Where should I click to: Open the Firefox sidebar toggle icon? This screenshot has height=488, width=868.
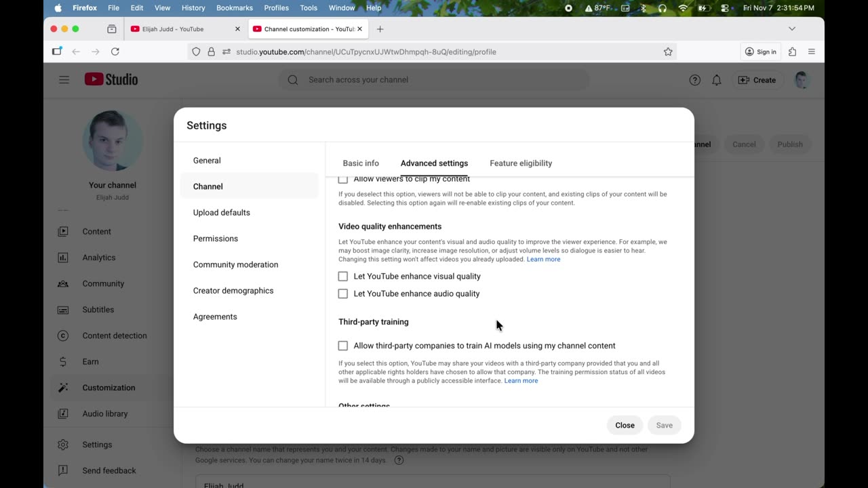tap(57, 52)
